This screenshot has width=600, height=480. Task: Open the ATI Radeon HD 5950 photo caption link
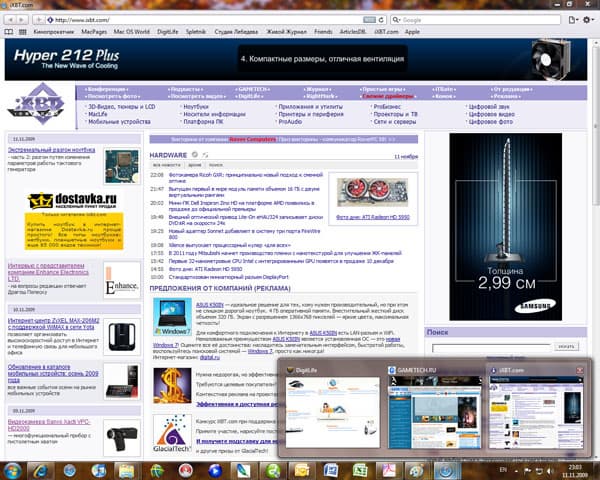click(373, 217)
